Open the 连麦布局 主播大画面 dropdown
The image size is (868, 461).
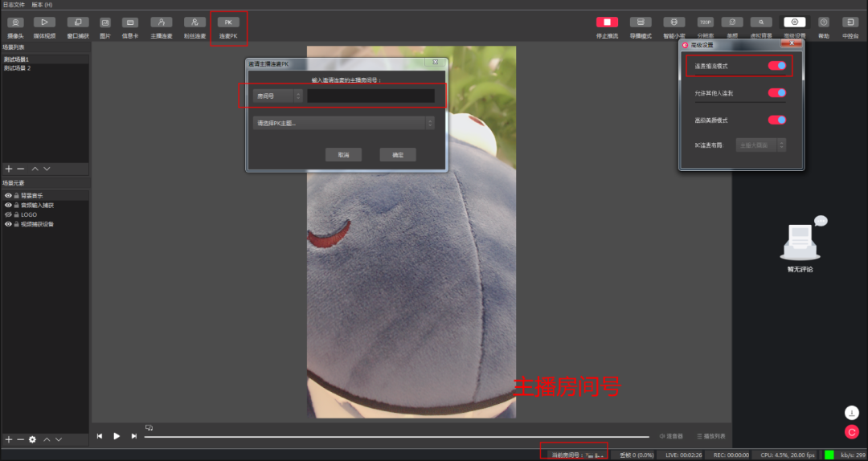click(761, 145)
